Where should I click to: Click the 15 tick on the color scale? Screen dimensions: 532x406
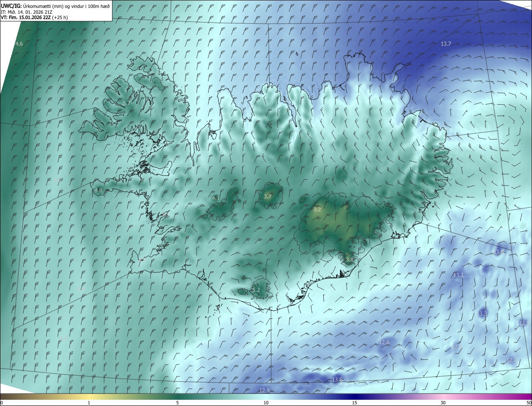point(355,403)
